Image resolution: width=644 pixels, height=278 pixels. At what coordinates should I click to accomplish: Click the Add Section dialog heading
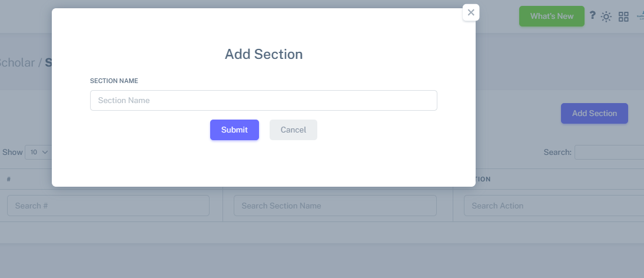[263, 54]
